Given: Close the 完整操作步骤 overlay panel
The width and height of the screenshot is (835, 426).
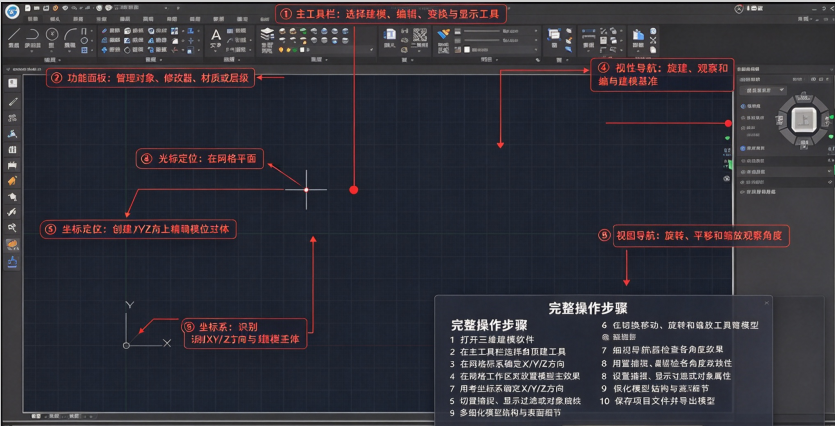Looking at the screenshot, I should (x=766, y=303).
